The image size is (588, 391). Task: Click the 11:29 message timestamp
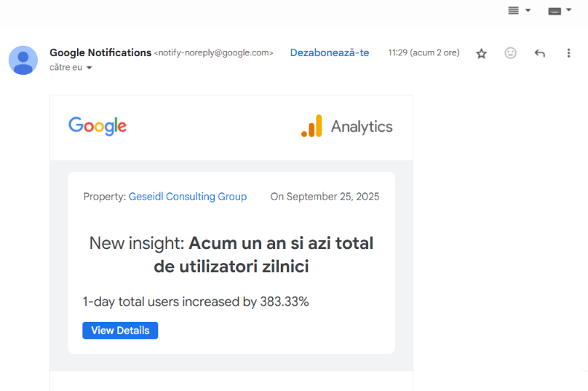pos(424,53)
